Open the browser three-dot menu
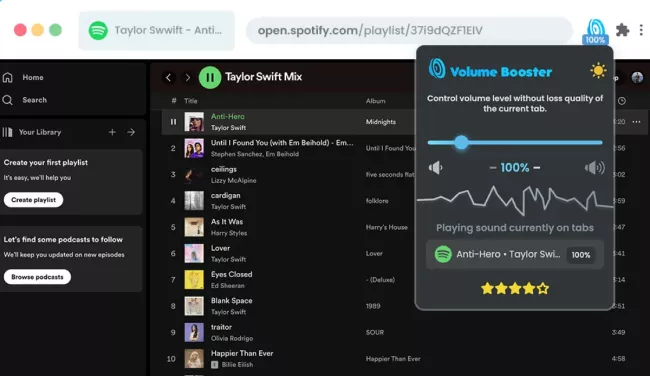The width and height of the screenshot is (650, 376). pos(641,30)
